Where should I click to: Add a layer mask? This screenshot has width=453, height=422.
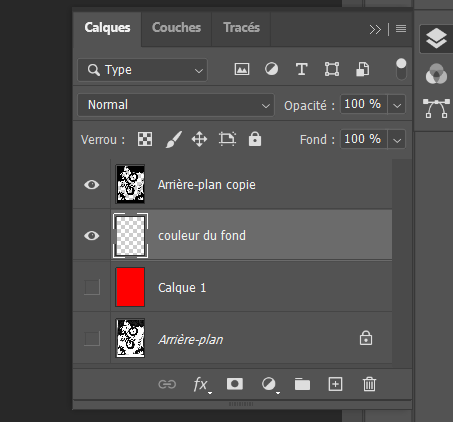(235, 384)
